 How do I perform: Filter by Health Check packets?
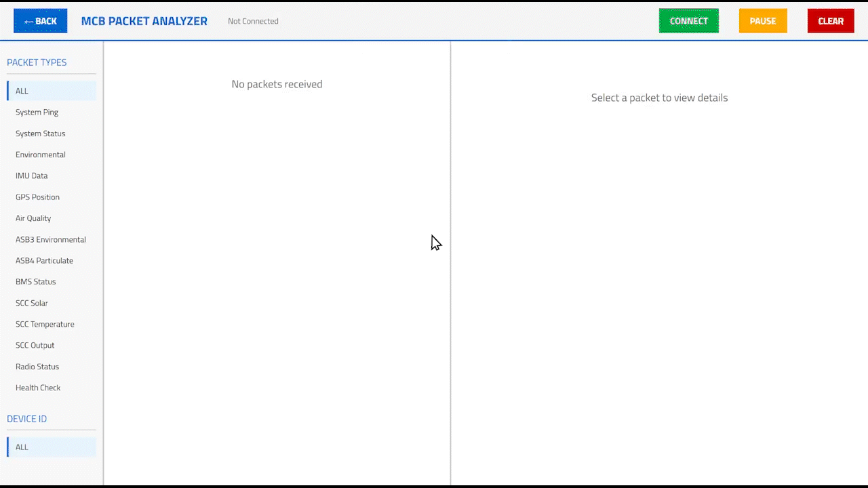click(39, 388)
